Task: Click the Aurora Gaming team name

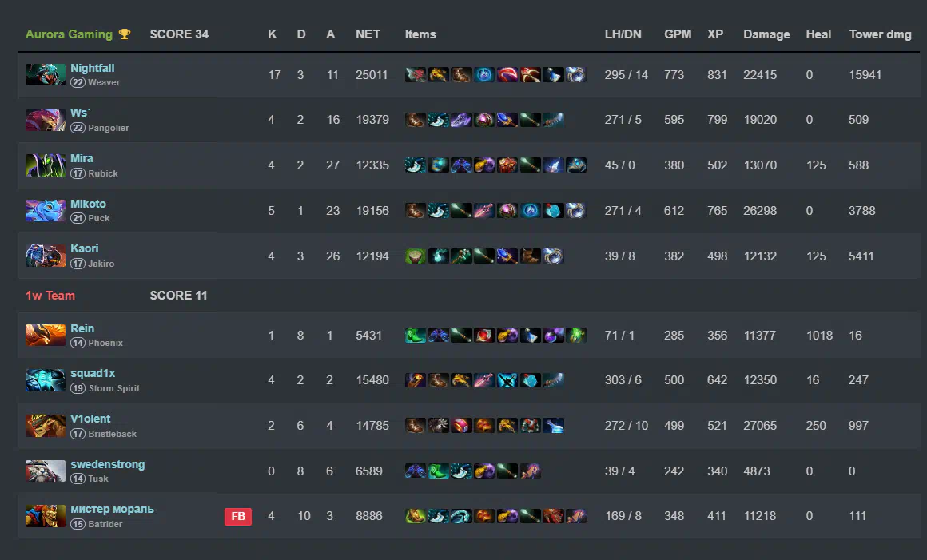Action: tap(69, 34)
